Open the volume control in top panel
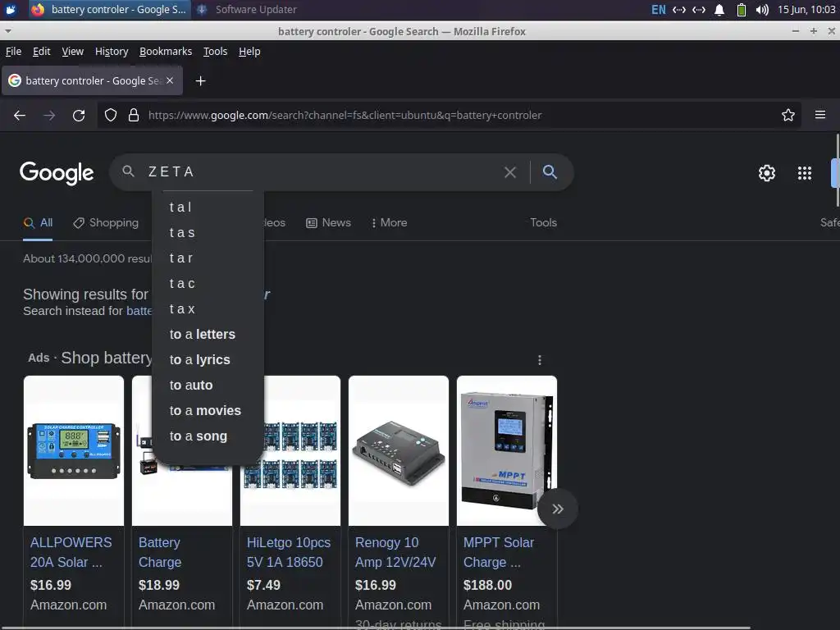840x630 pixels. click(x=762, y=10)
